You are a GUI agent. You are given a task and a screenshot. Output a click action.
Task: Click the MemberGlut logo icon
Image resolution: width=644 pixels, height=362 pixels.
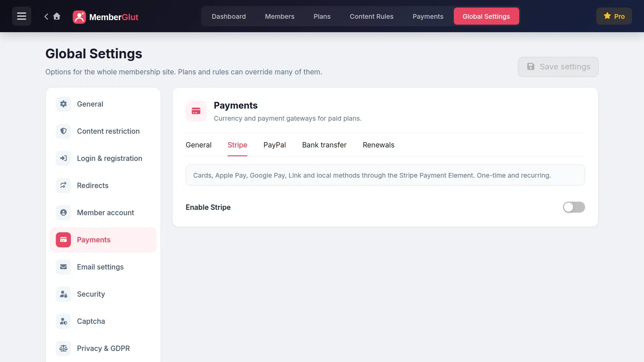[x=79, y=17]
